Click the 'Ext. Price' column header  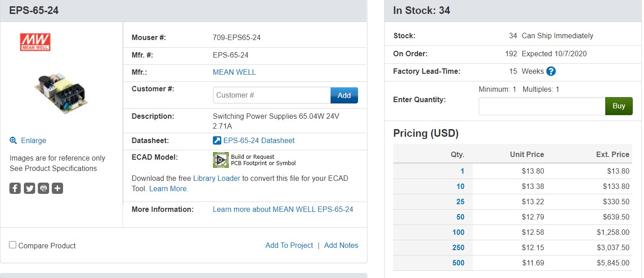click(x=612, y=154)
